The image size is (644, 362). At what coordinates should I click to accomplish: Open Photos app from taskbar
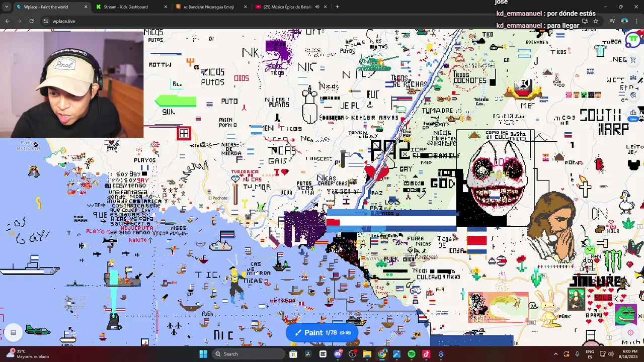tap(397, 354)
